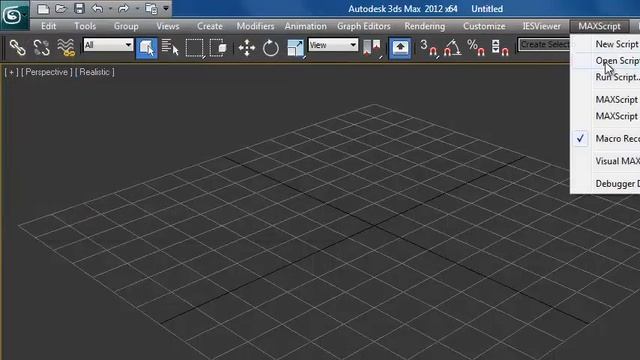Open the Create menu
640x360 pixels.
(210, 26)
